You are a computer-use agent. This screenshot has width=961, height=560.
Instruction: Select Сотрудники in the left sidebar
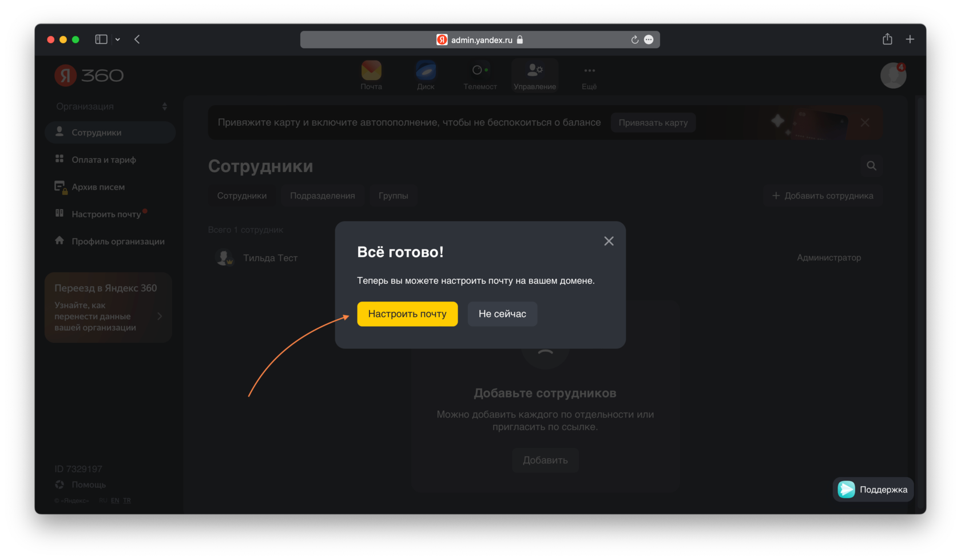[x=110, y=132]
